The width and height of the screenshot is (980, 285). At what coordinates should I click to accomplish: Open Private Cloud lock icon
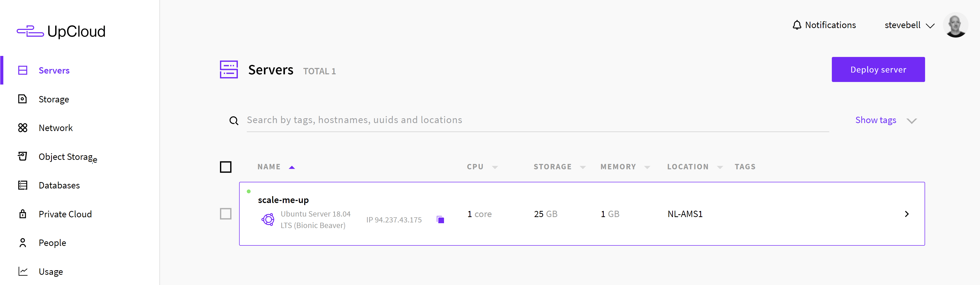(23, 214)
